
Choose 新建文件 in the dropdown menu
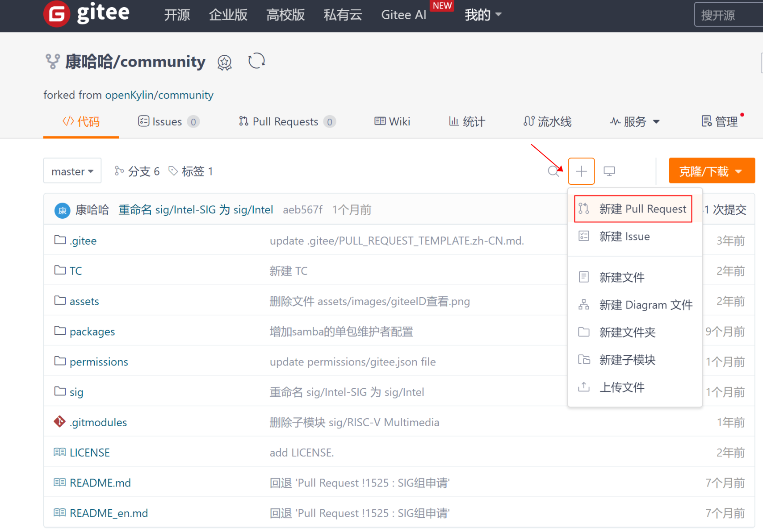[635, 277]
